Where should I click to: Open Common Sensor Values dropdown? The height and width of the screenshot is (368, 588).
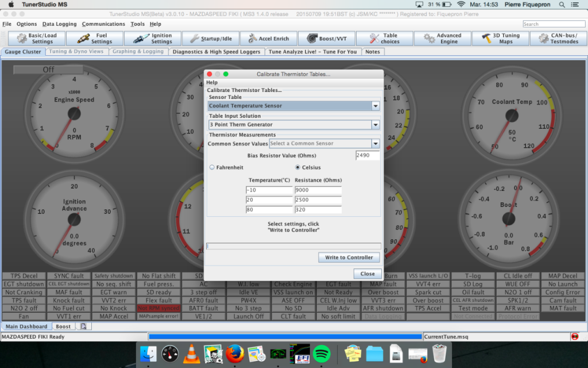click(324, 143)
